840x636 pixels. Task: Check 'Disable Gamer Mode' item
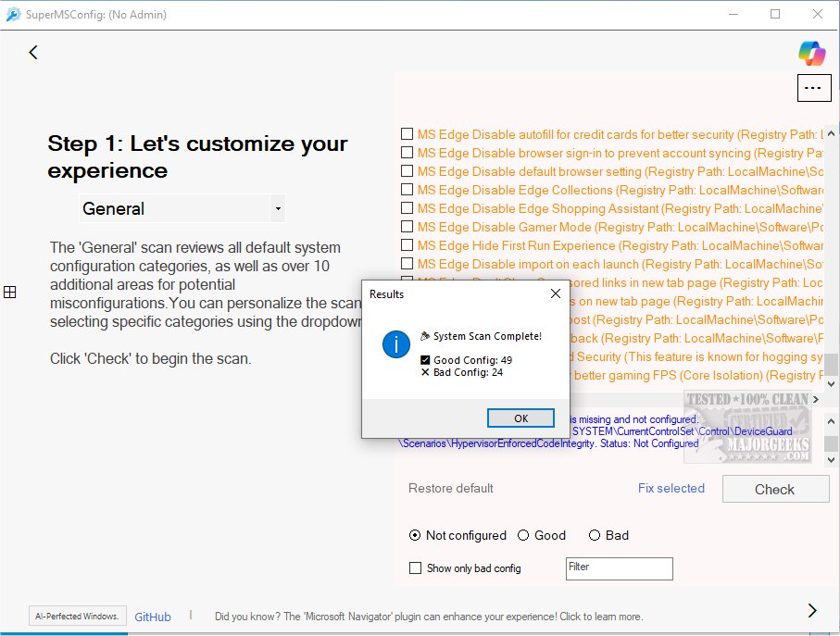(x=407, y=227)
